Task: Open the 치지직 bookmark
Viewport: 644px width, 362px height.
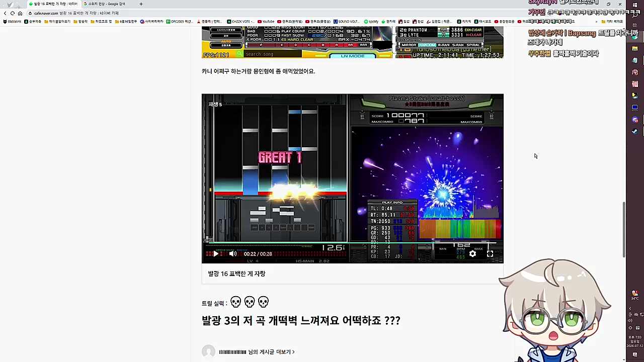Action: (464, 22)
